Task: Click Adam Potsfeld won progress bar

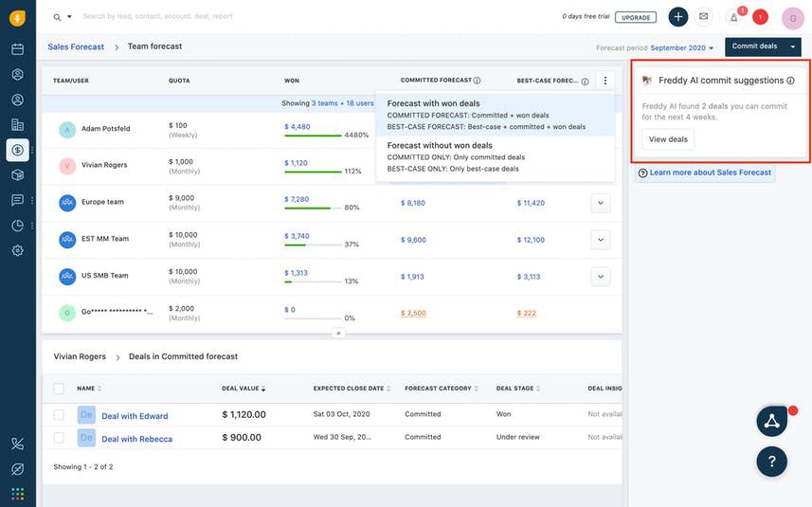Action: (x=313, y=136)
